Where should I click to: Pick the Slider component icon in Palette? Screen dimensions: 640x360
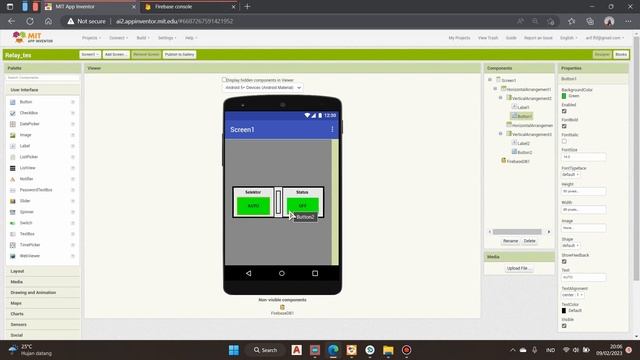tap(13, 201)
